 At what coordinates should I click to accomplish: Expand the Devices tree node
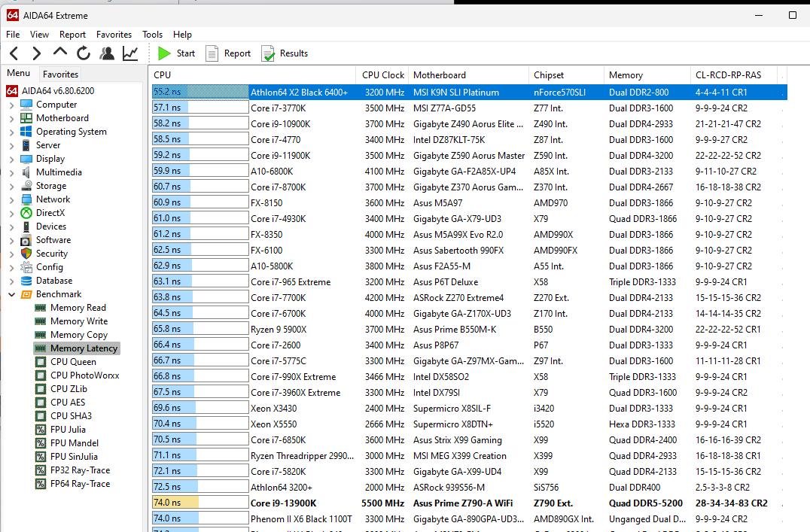(x=11, y=226)
